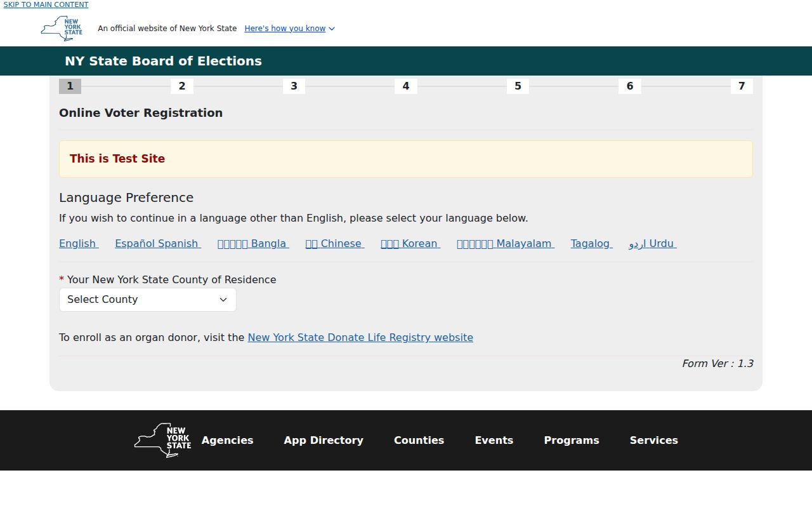This screenshot has width=812, height=508.
Task: Go to step 4 in progress bar
Action: (x=406, y=86)
